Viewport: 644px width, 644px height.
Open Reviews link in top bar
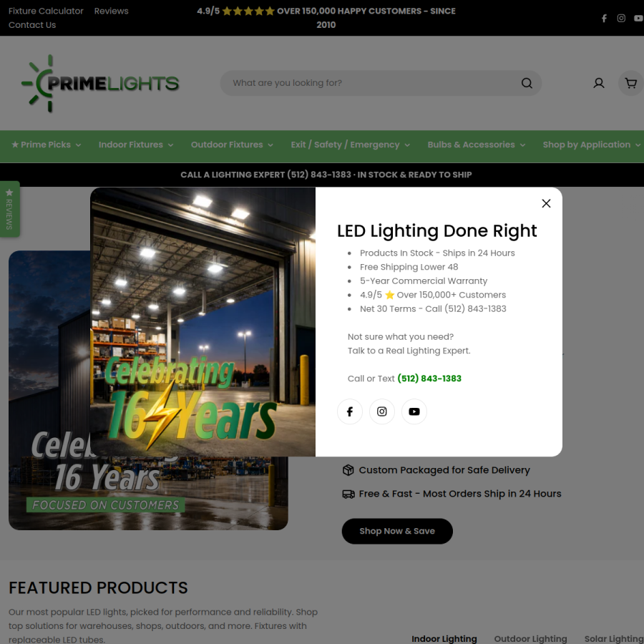click(112, 11)
